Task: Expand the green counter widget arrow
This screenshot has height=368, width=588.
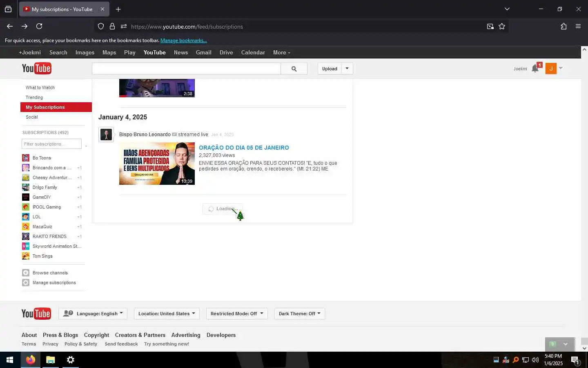Action: tap(566, 344)
